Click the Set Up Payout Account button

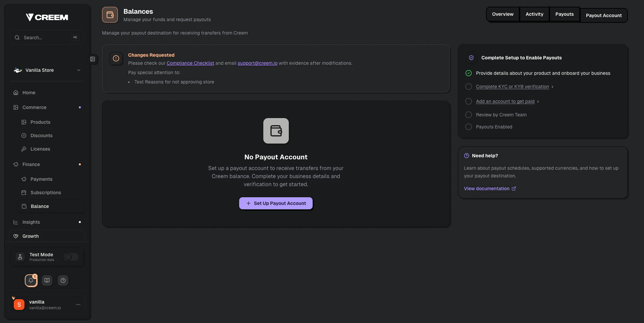275,203
